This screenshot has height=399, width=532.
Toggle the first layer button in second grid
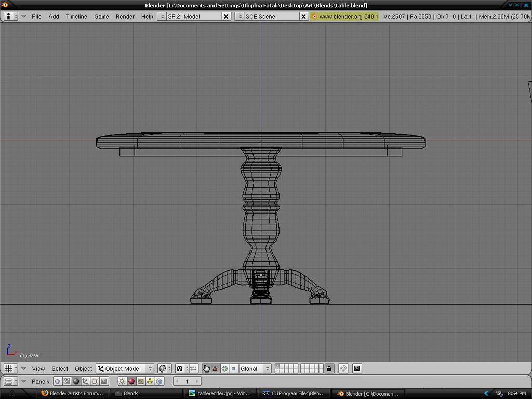[x=303, y=366]
